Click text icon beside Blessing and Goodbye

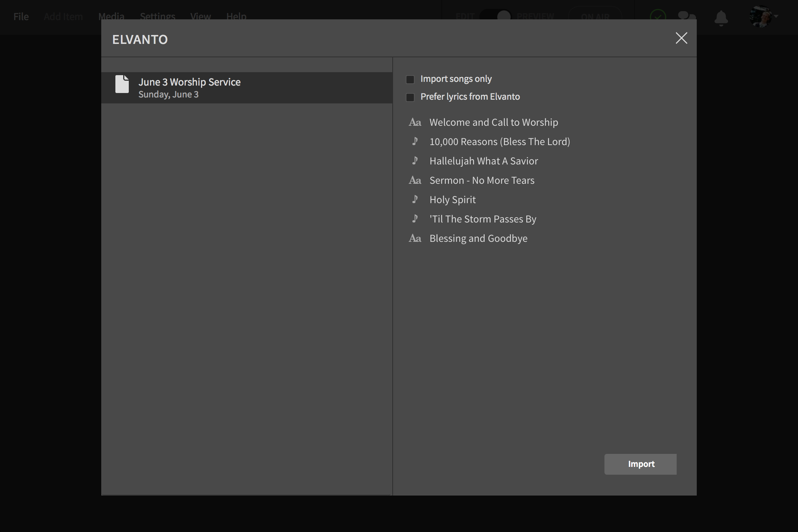415,238
